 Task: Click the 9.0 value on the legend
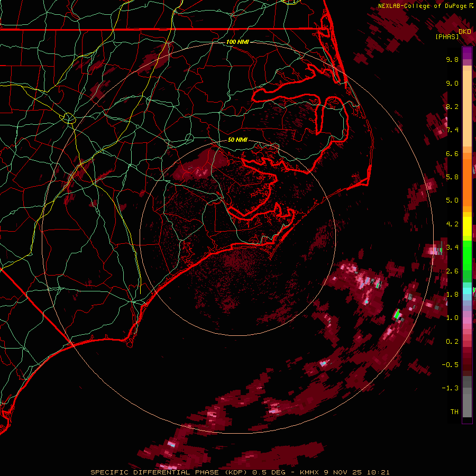(452, 83)
